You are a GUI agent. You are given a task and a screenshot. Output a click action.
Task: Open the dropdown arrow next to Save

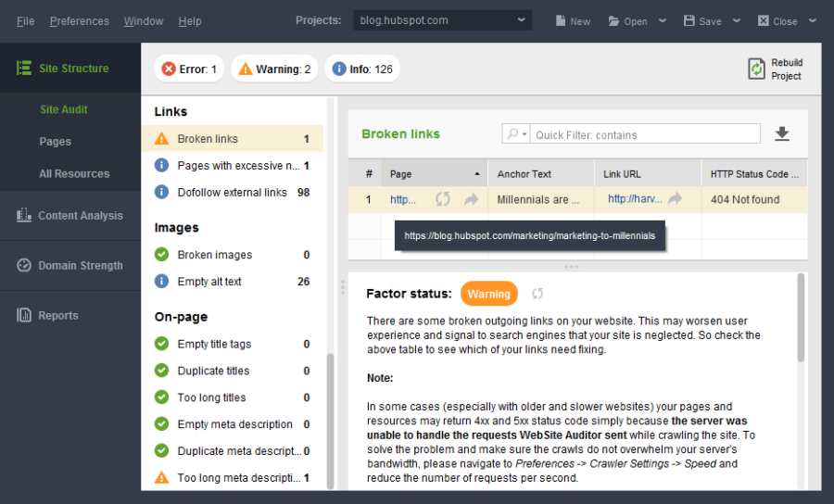pos(737,20)
